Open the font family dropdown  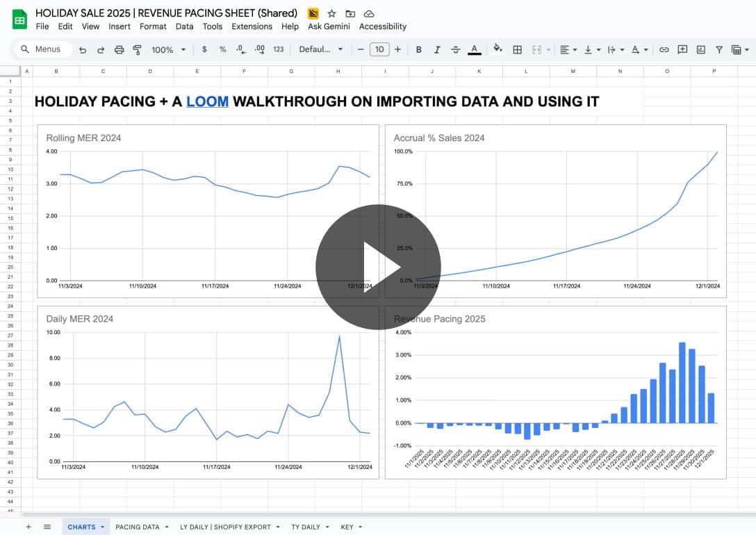[321, 49]
